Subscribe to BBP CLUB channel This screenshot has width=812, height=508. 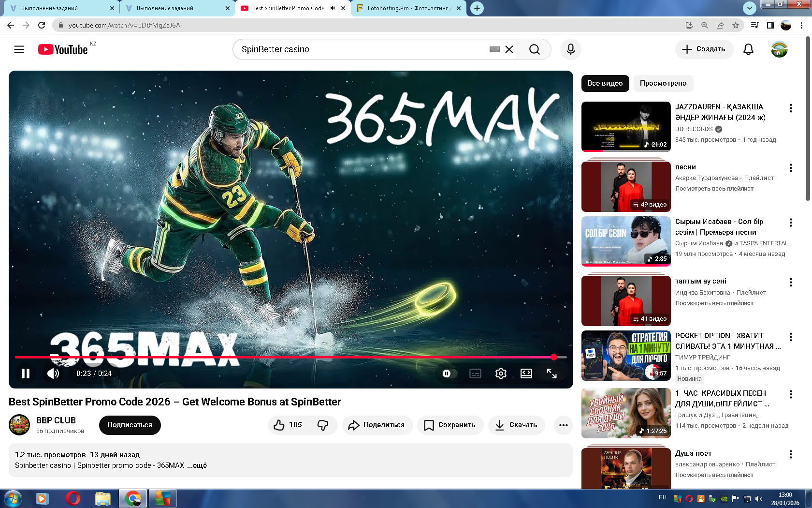click(x=130, y=425)
